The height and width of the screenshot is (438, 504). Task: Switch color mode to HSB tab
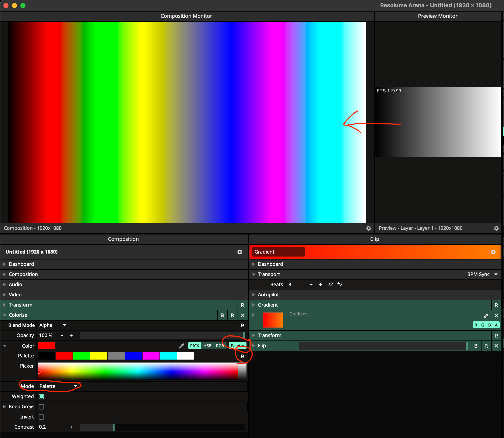click(207, 346)
